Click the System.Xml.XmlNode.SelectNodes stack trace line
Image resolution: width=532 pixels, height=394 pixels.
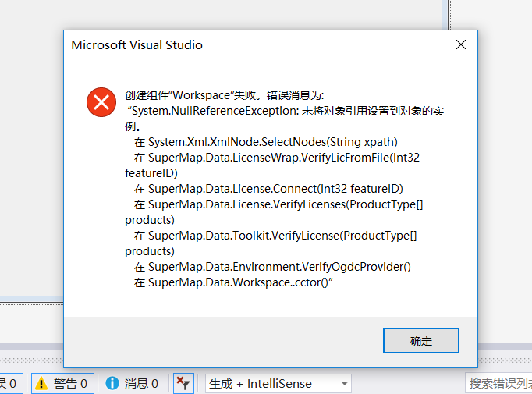point(266,142)
